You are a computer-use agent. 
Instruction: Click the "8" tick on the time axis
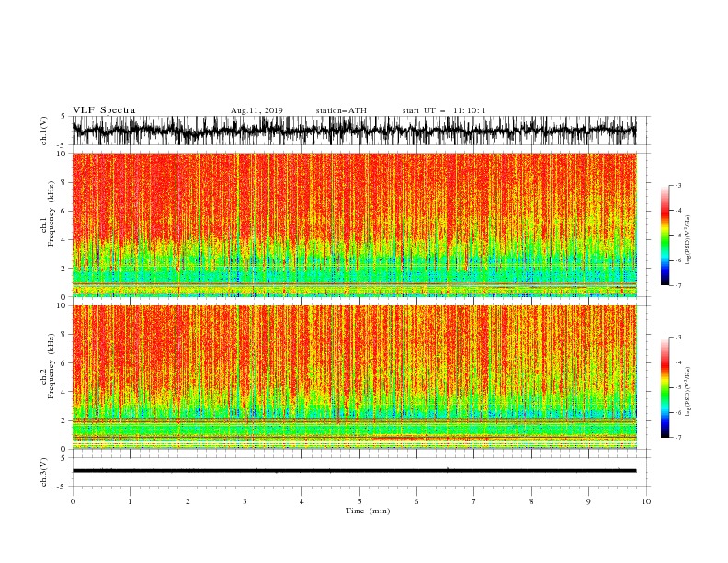coord(531,501)
